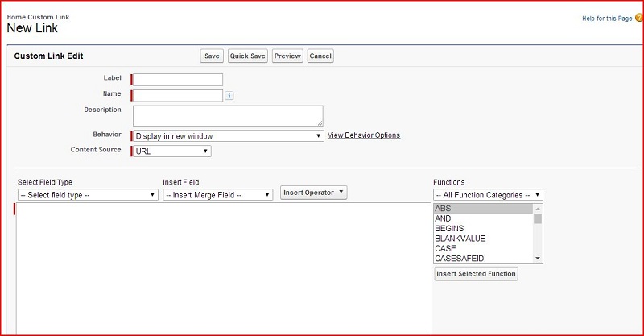The width and height of the screenshot is (644, 336).
Task: Select CASESAFEID in the functions list
Action: 483,259
